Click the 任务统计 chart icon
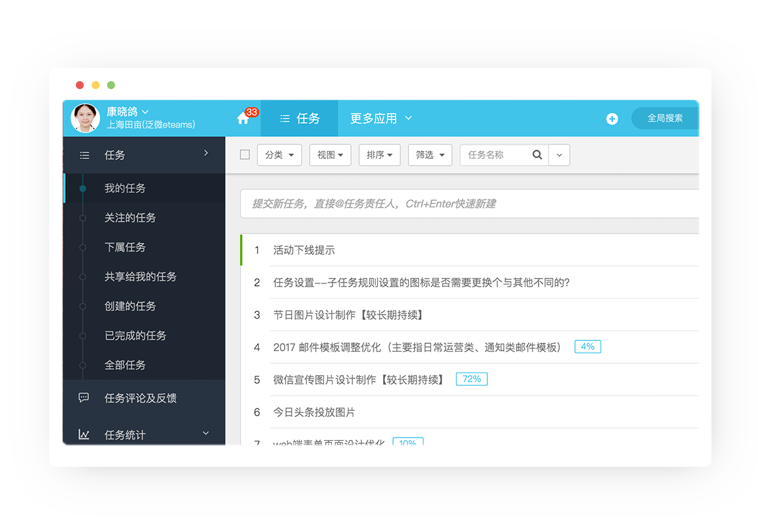This screenshot has height=532, width=758. click(84, 434)
